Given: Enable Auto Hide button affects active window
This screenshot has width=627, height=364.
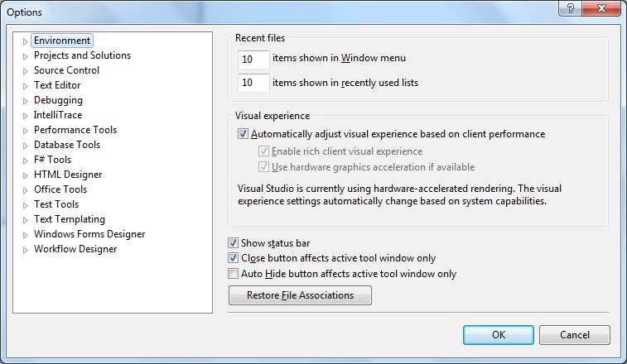Looking at the screenshot, I should click(x=233, y=274).
